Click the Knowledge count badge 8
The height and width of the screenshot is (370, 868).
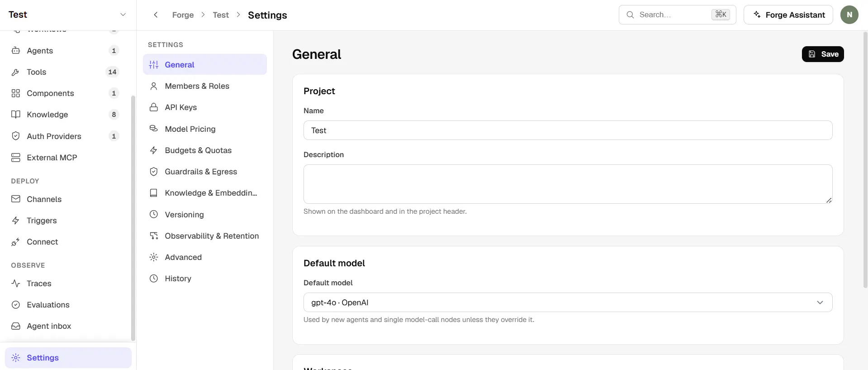114,115
